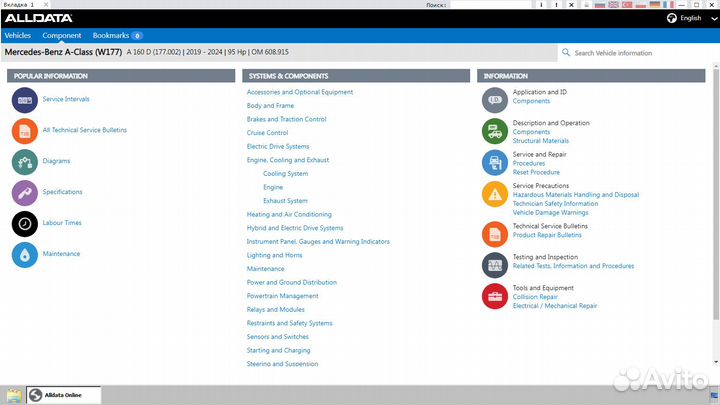Viewport: 720px width, 405px height.
Task: Open Electric Drive Systems link
Action: [x=278, y=146]
